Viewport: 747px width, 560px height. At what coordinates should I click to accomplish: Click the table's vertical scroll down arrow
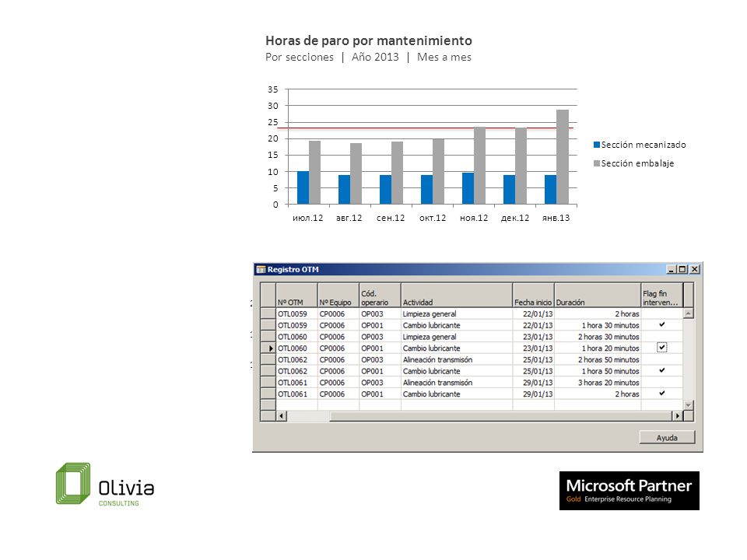[x=688, y=405]
